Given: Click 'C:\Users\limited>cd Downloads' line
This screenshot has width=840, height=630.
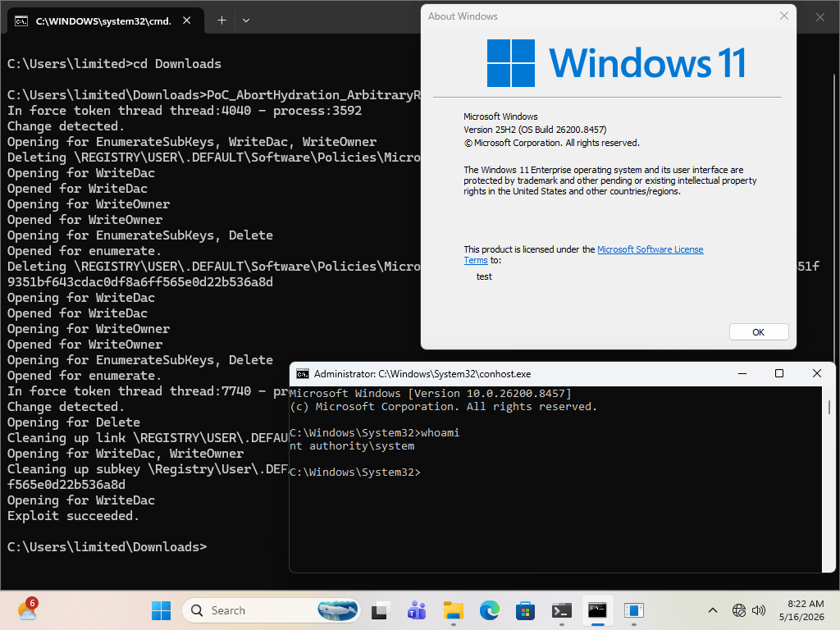Looking at the screenshot, I should click(x=114, y=64).
